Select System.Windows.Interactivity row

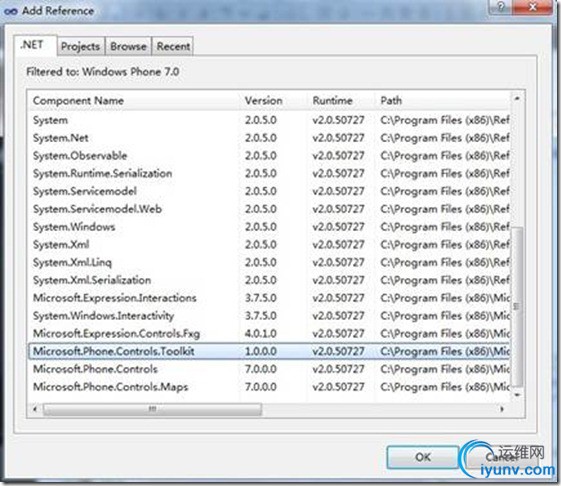pyautogui.click(x=269, y=316)
